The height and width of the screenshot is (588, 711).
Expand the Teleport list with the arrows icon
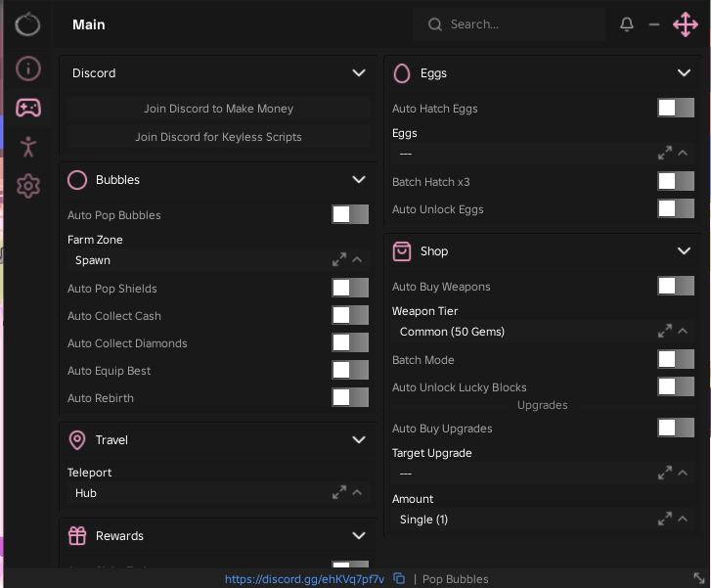click(x=339, y=492)
